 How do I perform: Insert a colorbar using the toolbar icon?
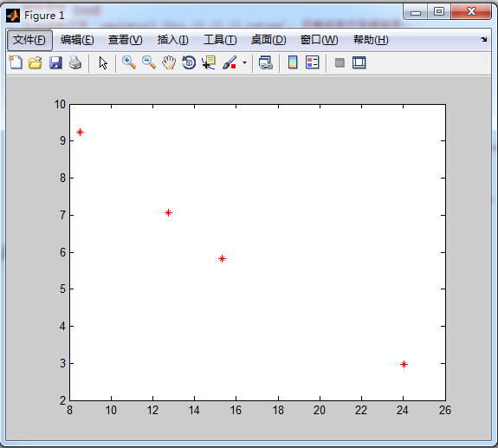[293, 62]
